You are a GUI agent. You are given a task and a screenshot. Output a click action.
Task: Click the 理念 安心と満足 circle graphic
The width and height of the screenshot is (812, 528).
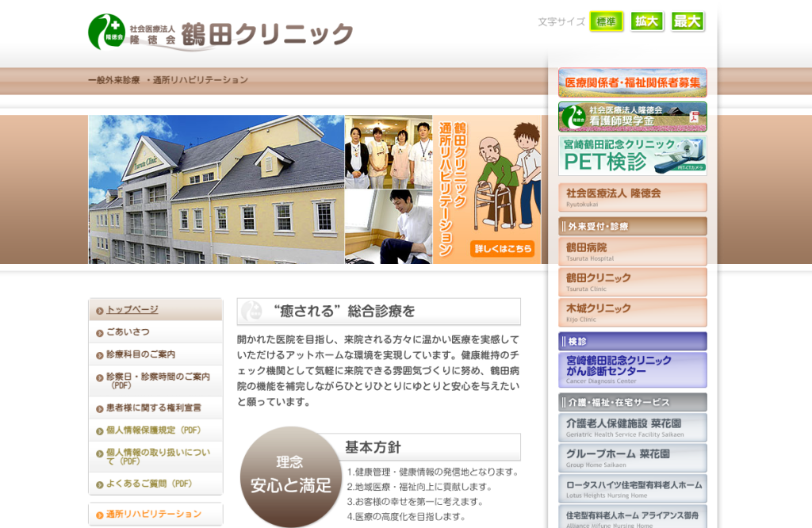coord(290,476)
